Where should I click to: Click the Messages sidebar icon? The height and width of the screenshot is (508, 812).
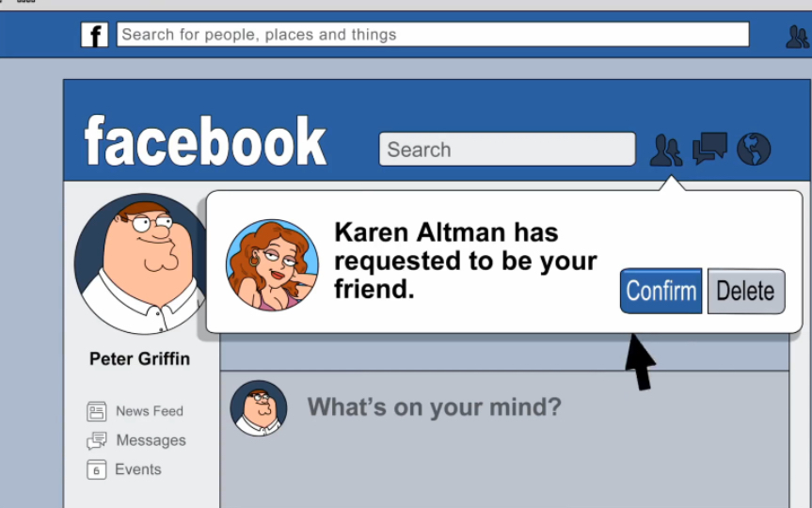pos(96,440)
